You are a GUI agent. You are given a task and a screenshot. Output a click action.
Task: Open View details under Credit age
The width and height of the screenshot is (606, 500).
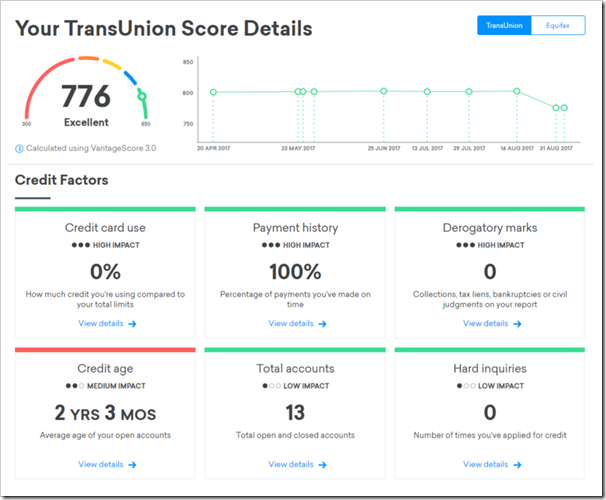click(x=107, y=464)
